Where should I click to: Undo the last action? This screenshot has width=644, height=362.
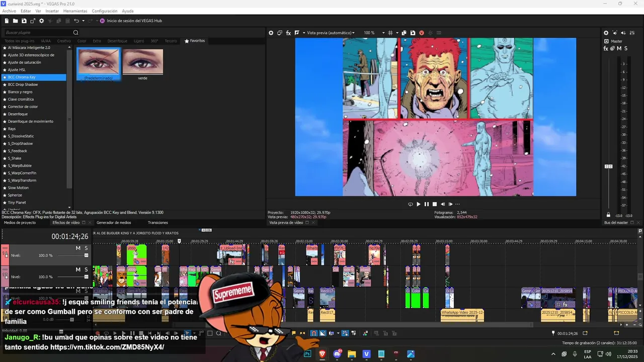pos(76,21)
